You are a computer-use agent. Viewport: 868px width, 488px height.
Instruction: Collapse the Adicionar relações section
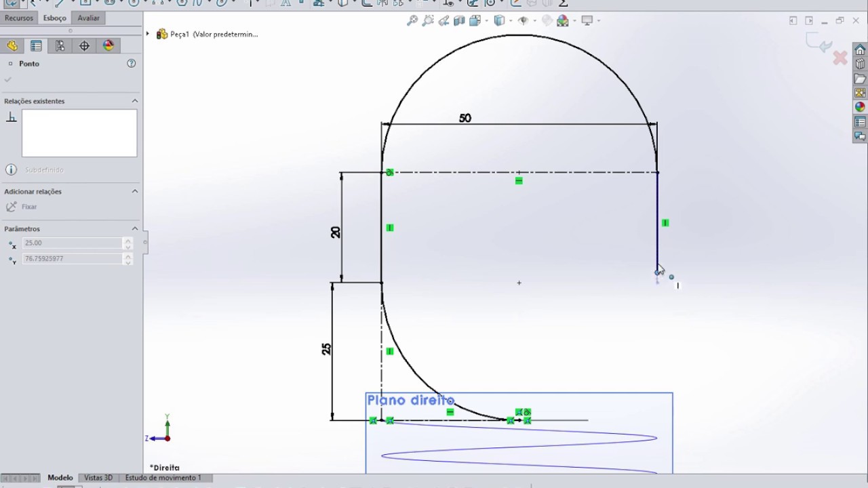134,191
